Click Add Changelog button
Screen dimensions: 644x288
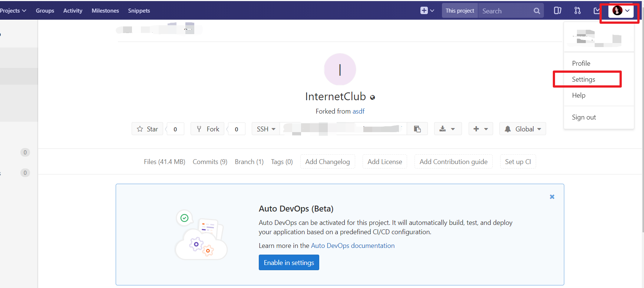point(328,162)
